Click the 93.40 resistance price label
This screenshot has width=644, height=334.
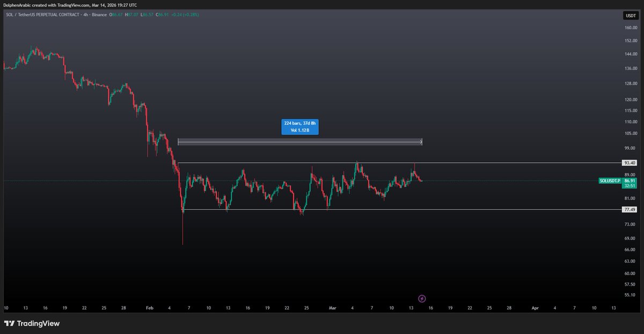point(630,163)
